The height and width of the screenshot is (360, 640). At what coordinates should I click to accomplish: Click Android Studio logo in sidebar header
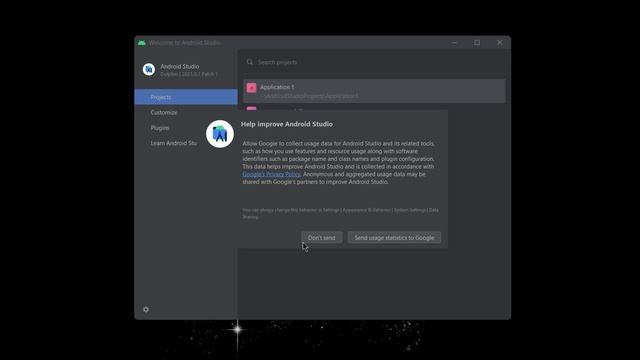point(149,69)
